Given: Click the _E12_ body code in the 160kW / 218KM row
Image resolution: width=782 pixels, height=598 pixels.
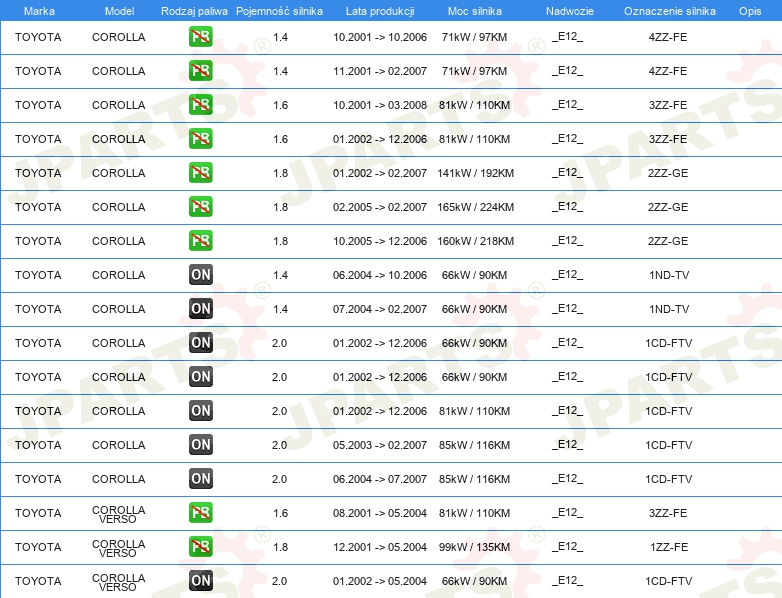Looking at the screenshot, I should [567, 241].
